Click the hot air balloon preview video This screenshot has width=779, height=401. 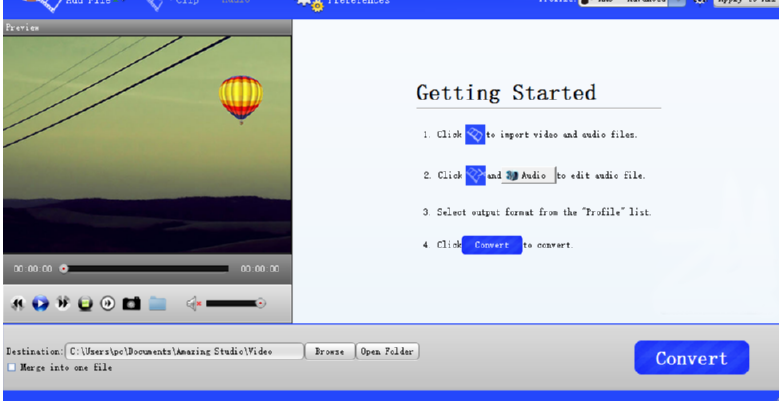(x=147, y=145)
